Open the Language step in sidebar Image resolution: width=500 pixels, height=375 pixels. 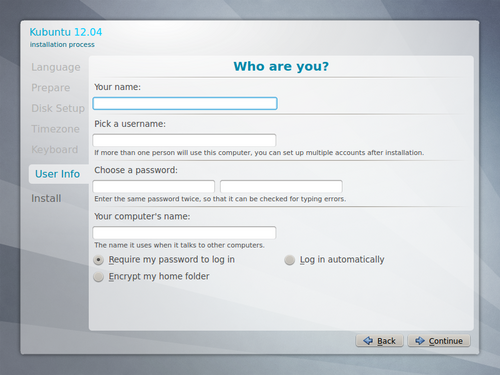(56, 67)
